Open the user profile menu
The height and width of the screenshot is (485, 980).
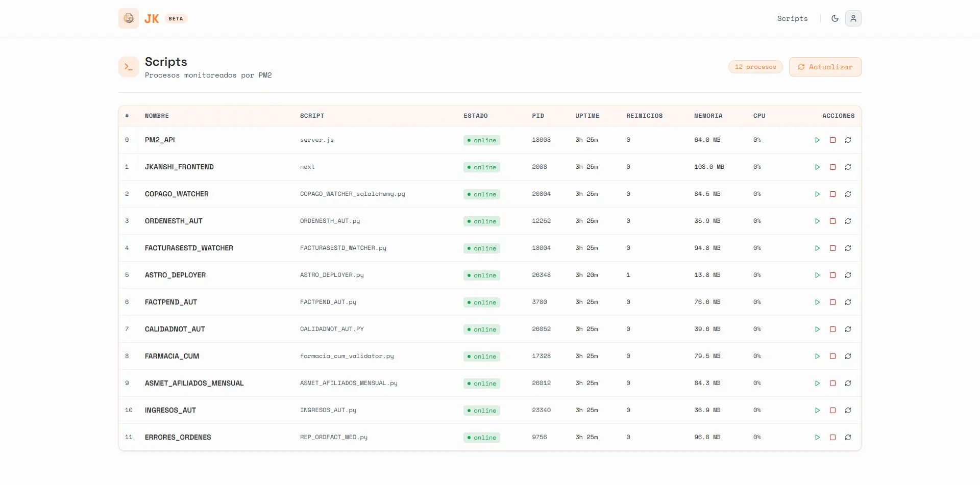point(853,18)
